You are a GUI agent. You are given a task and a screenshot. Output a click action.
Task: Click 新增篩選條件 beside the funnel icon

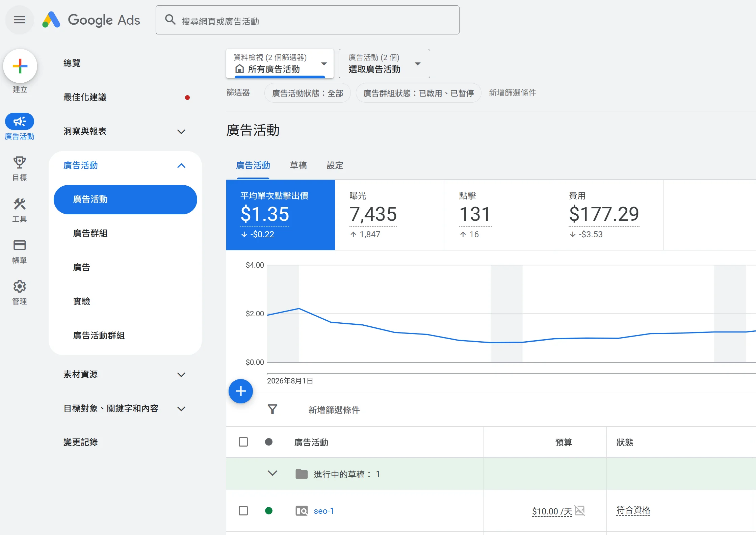click(334, 410)
